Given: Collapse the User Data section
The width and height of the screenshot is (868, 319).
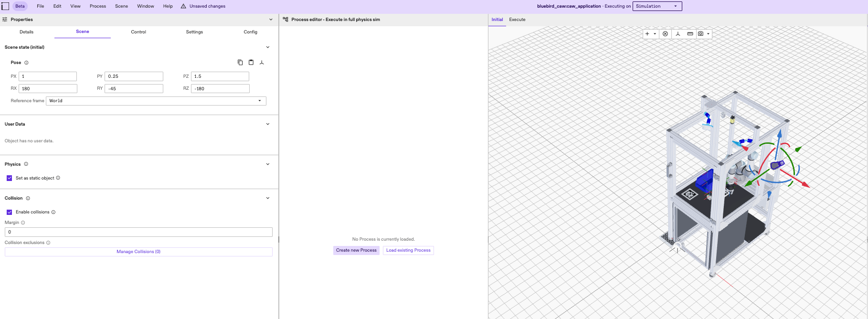Looking at the screenshot, I should [268, 124].
